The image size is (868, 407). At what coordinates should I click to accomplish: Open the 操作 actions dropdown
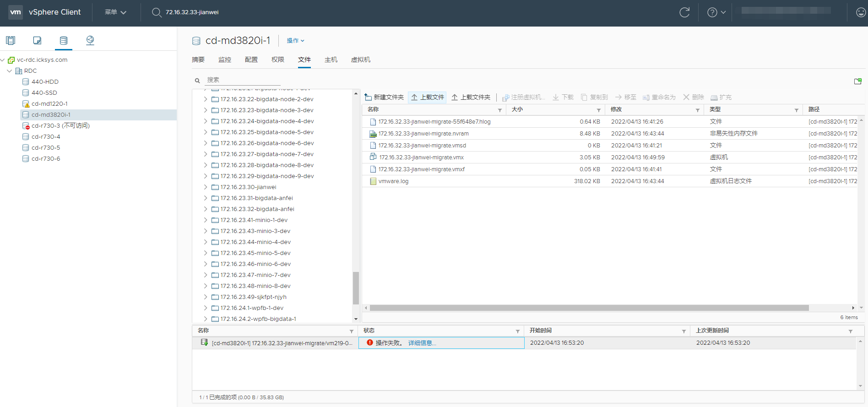coord(296,41)
